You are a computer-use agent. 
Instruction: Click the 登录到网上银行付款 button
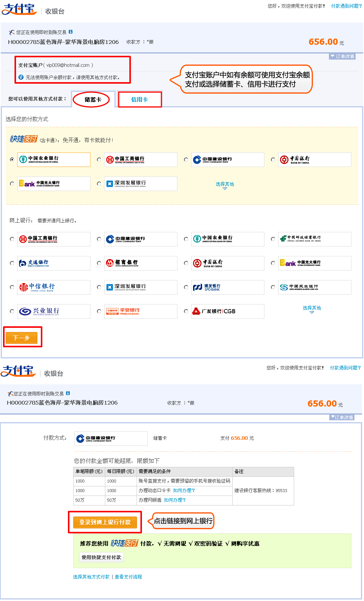[105, 522]
